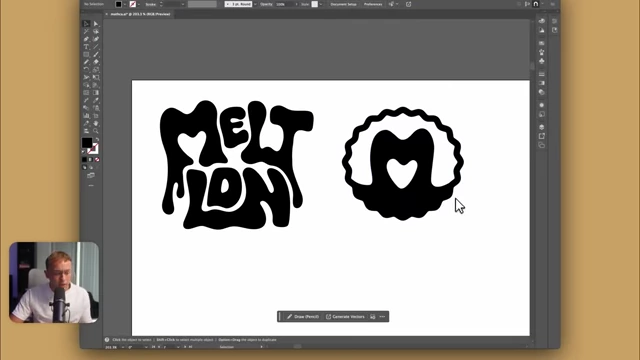Select the Magic Wand tool

pyautogui.click(x=86, y=31)
